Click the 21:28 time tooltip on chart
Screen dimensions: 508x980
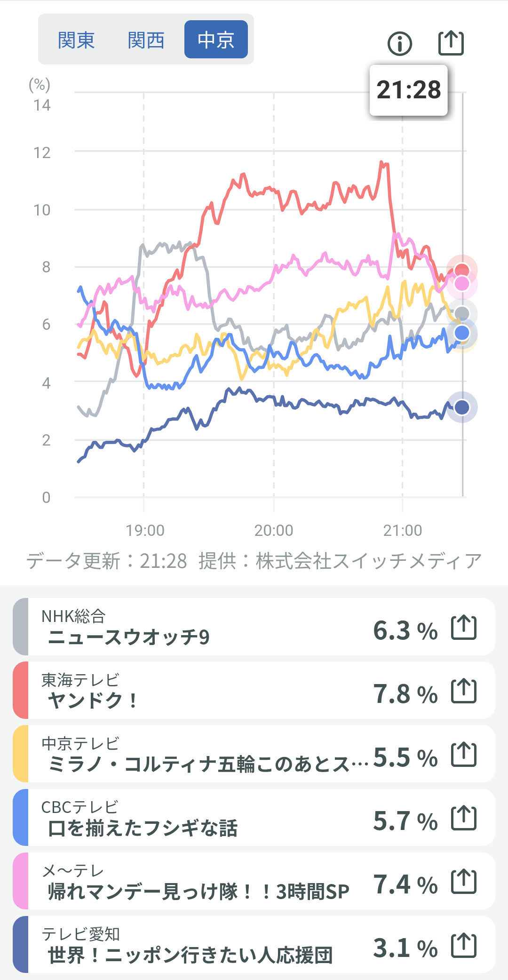tap(408, 90)
